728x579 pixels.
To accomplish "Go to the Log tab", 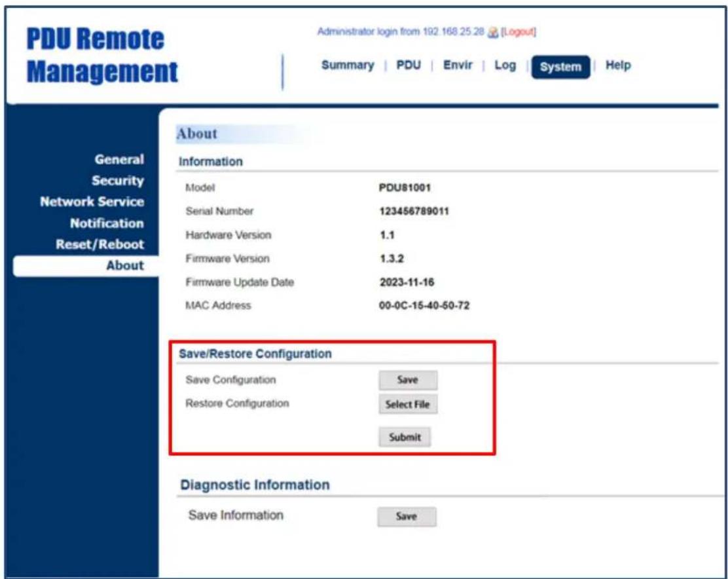I will 505,65.
